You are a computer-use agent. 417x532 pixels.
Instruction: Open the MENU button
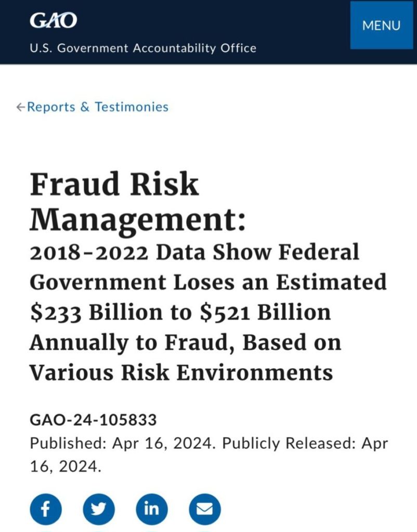click(381, 25)
